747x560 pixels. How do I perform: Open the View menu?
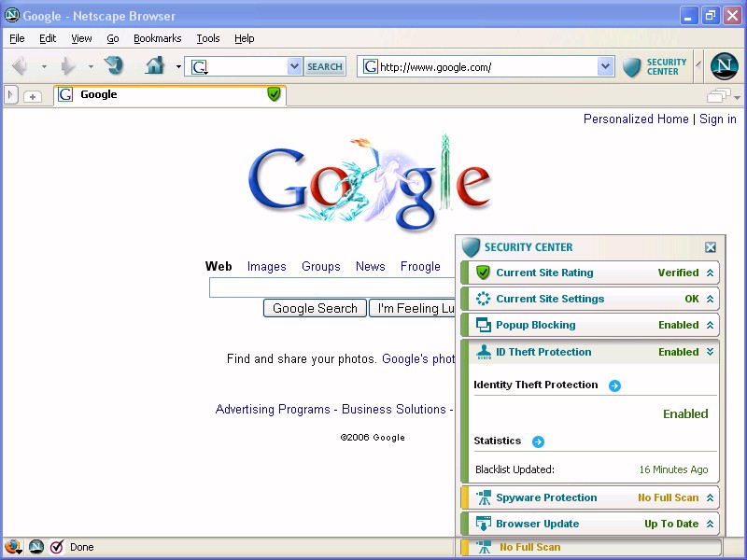click(81, 38)
